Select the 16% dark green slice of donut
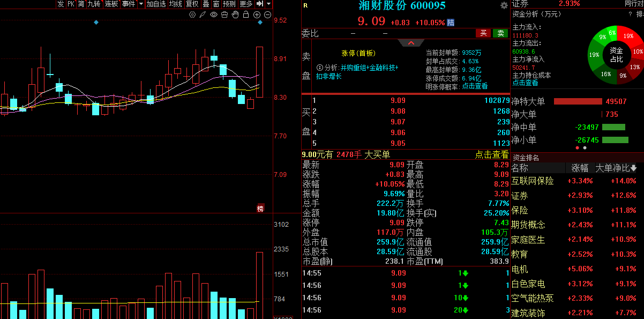Image resolution: width=644 pixels, height=319 pixels. tap(606, 74)
